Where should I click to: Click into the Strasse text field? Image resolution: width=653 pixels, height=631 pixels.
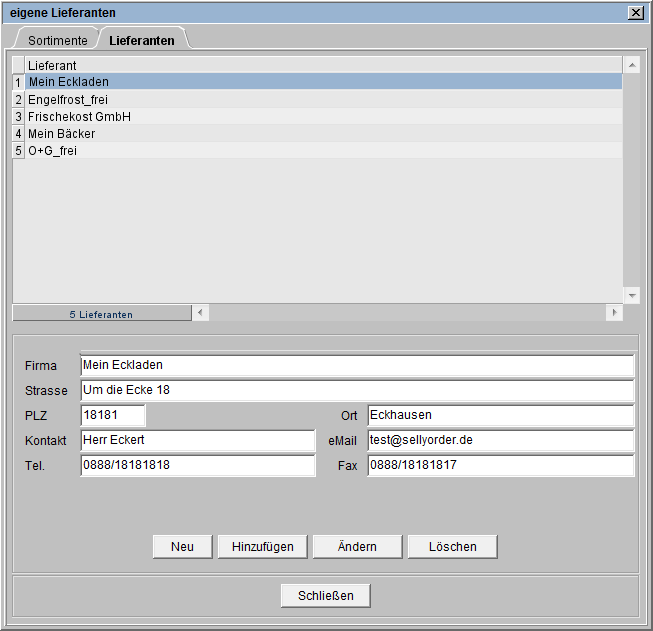click(x=356, y=390)
